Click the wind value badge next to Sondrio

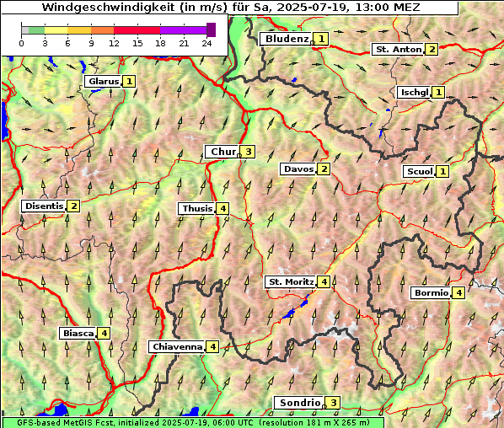[333, 403]
